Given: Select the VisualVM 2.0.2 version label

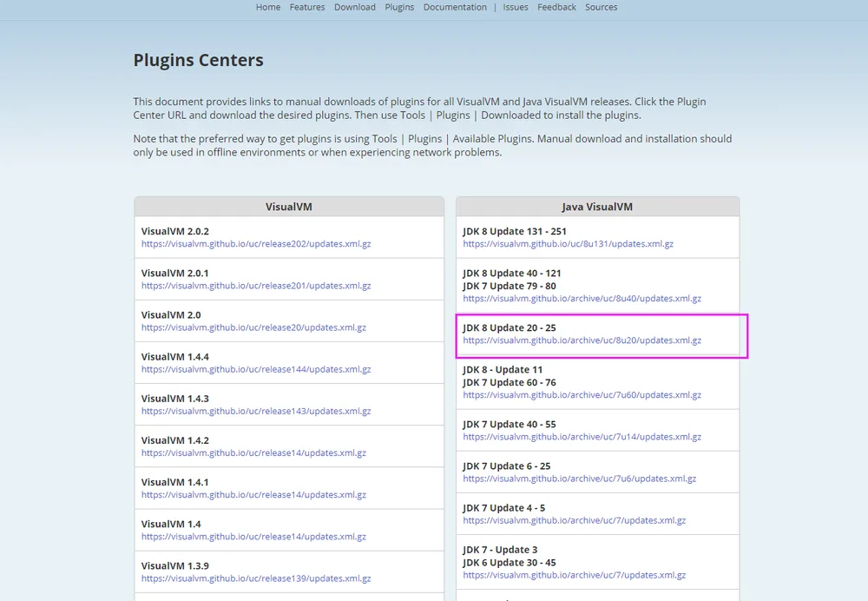Looking at the screenshot, I should point(175,231).
